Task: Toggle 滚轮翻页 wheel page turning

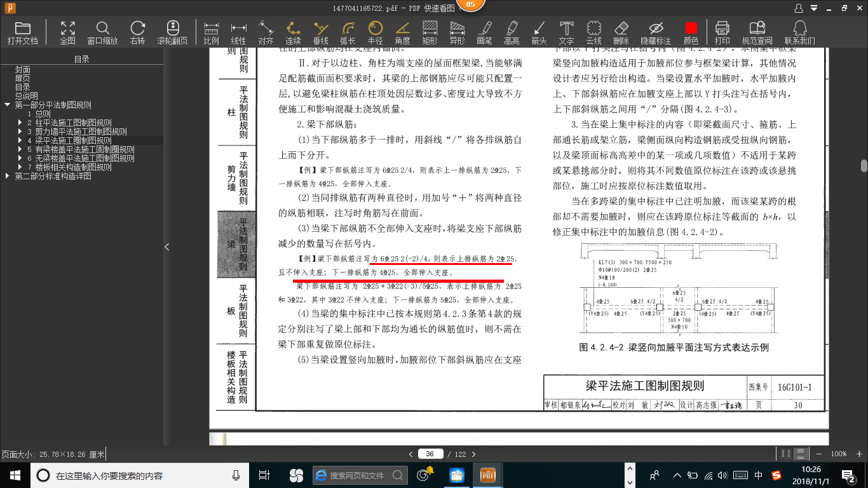Action: (x=172, y=32)
